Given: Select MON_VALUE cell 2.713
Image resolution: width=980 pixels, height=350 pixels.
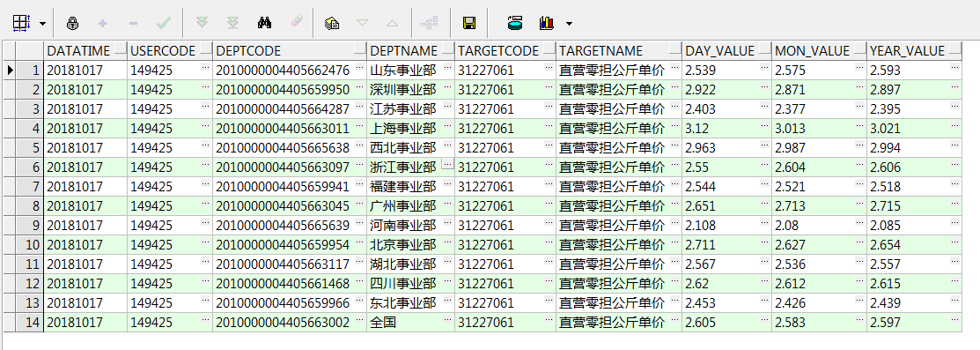Looking at the screenshot, I should tap(820, 206).
